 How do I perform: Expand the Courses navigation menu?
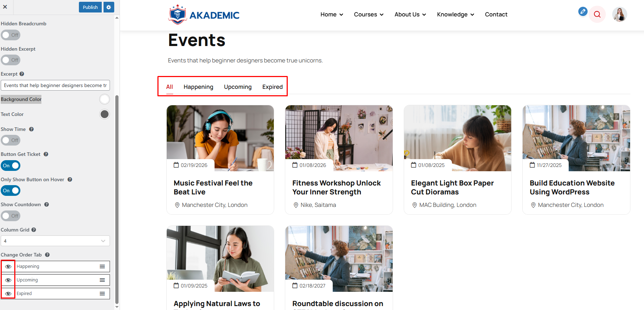tap(368, 15)
